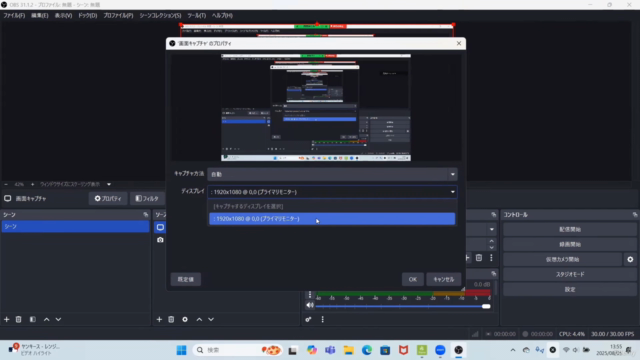Move source up with arrow icon
The image size is (640, 360).
click(199, 319)
